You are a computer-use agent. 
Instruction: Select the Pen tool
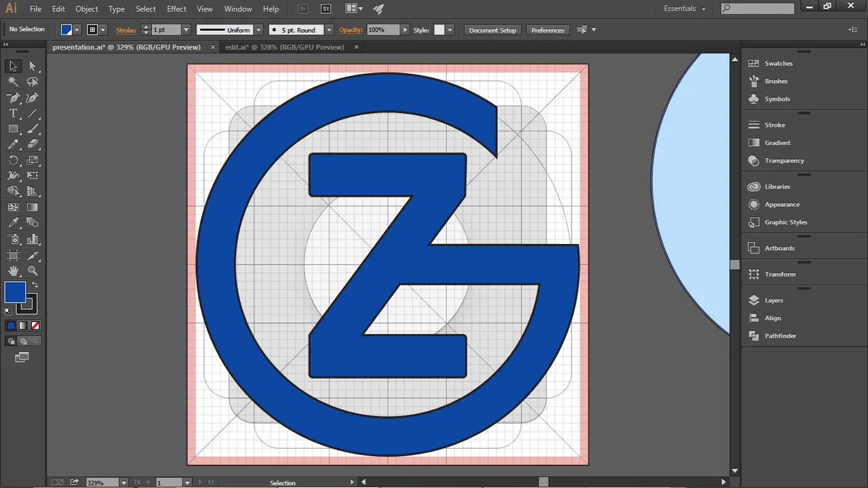point(13,98)
